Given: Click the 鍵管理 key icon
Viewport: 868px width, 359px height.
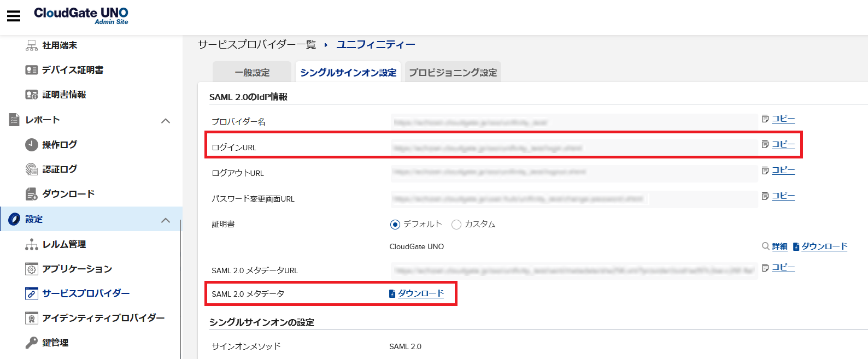Looking at the screenshot, I should (32, 343).
